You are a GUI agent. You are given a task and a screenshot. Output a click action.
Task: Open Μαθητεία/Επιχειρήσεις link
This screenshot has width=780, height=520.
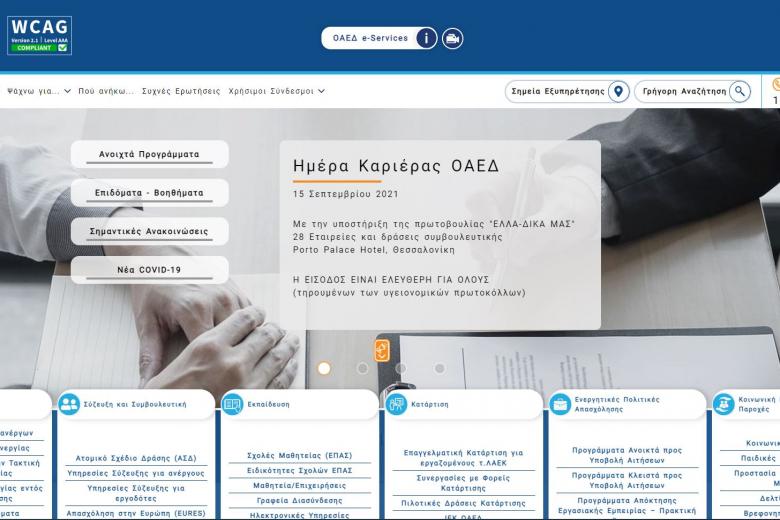coord(299,485)
